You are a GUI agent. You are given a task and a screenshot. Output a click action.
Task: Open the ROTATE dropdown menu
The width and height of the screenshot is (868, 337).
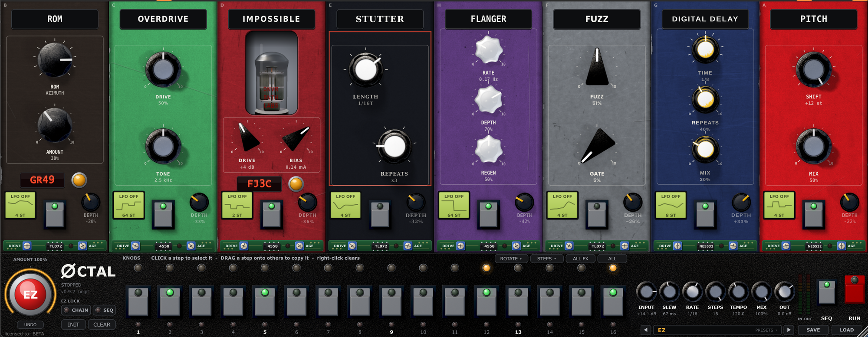click(511, 258)
